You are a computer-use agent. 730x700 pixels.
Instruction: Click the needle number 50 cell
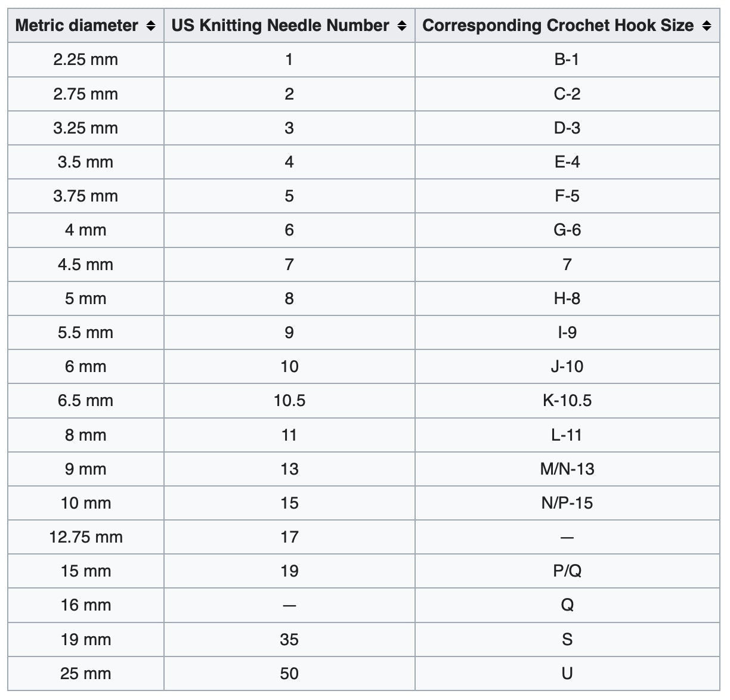pos(289,674)
